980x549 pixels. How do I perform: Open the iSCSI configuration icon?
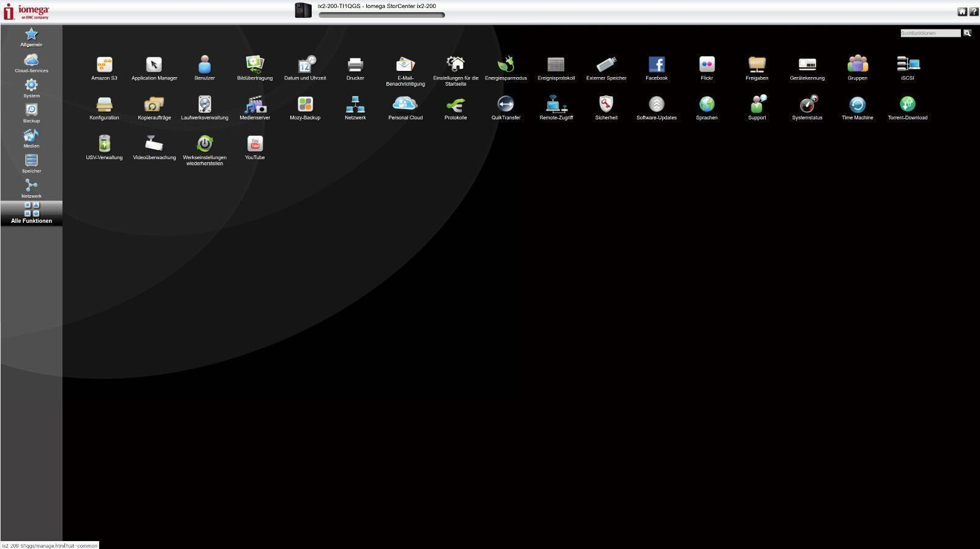coord(907,65)
